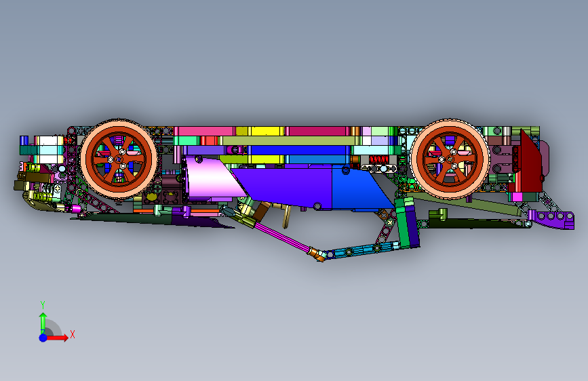Image resolution: width=588 pixels, height=381 pixels.
Task: Select the pink diagonal shock absorber rod
Action: (x=283, y=237)
